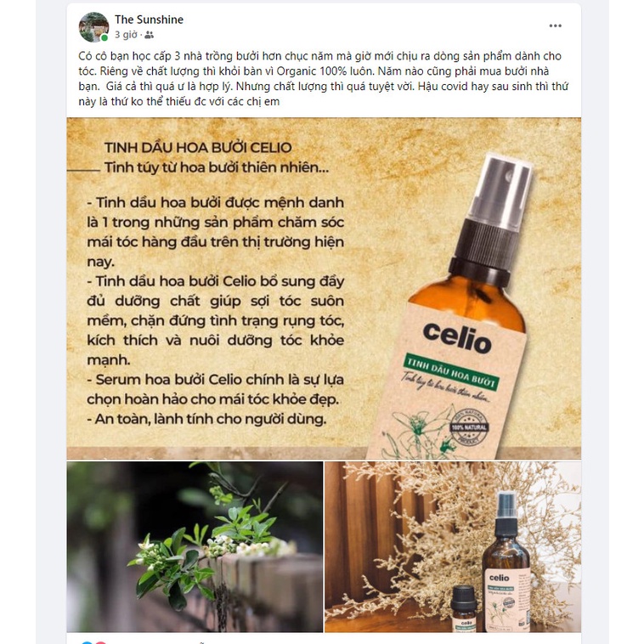Open the Celio promotional banner image
Image resolution: width=644 pixels, height=644 pixels.
324,288
